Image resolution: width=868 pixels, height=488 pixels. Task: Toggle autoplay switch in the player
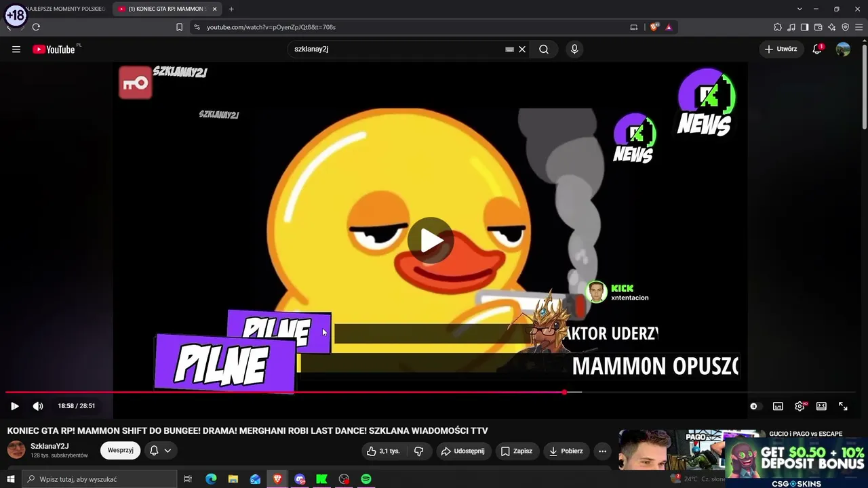(x=755, y=406)
